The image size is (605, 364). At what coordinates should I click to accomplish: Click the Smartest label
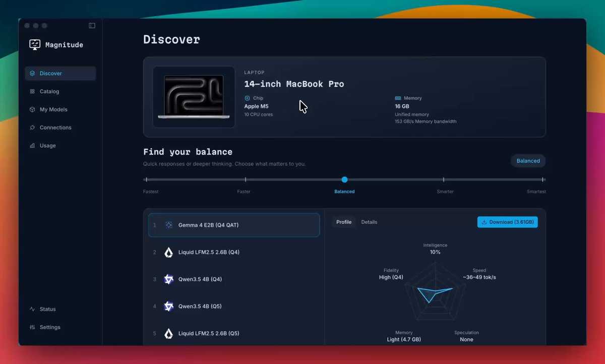(x=536, y=192)
